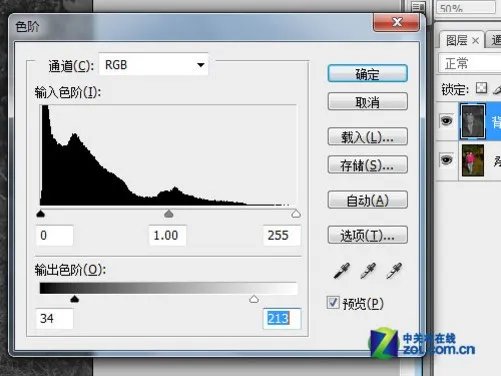Viewport: 501px width, 376px height.
Task: Click the output shadow field showing 34
Action: click(x=54, y=318)
